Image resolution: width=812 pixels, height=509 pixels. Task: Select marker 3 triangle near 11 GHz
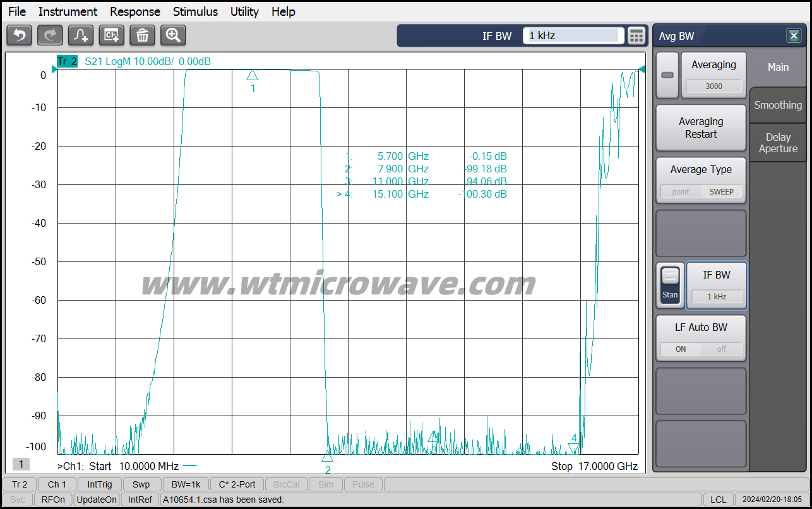433,437
